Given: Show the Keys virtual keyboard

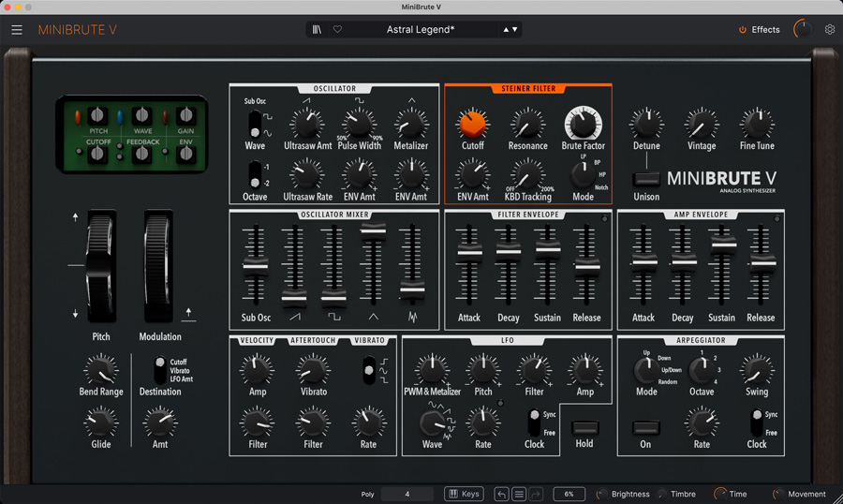Looking at the screenshot, I should (x=464, y=494).
